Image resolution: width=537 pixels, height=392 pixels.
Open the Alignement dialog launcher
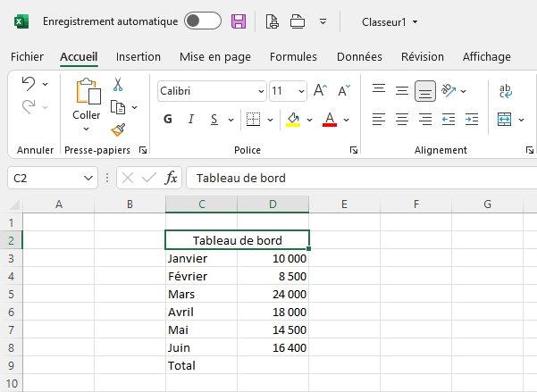pyautogui.click(x=530, y=150)
